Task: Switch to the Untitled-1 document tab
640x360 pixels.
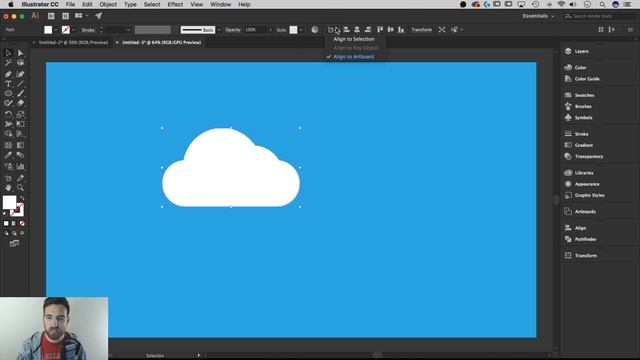Action: click(x=161, y=42)
